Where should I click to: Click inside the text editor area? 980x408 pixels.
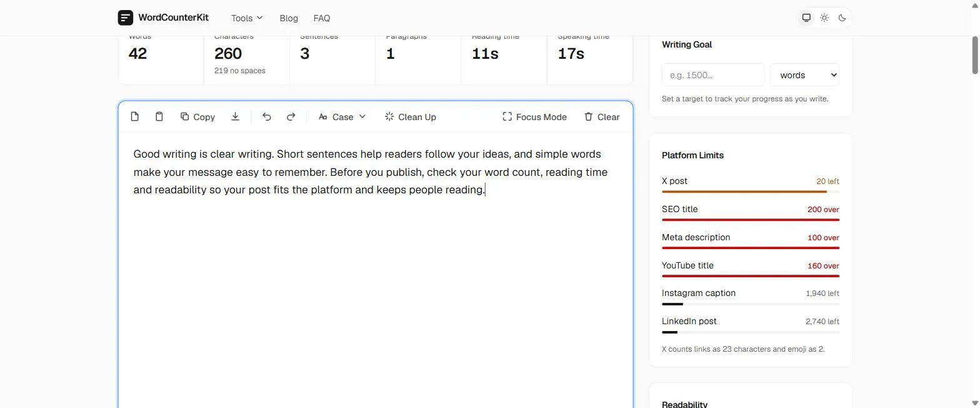click(376, 269)
